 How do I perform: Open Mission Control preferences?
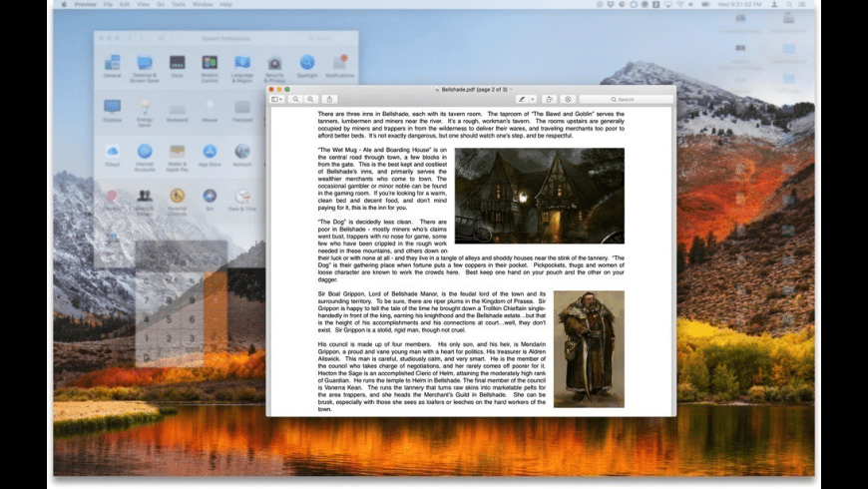tap(210, 65)
